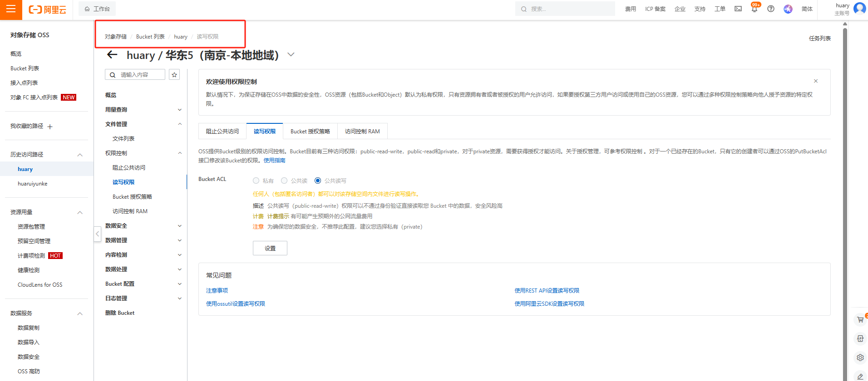This screenshot has width=868, height=381.
Task: Click the 设置 button
Action: 270,248
